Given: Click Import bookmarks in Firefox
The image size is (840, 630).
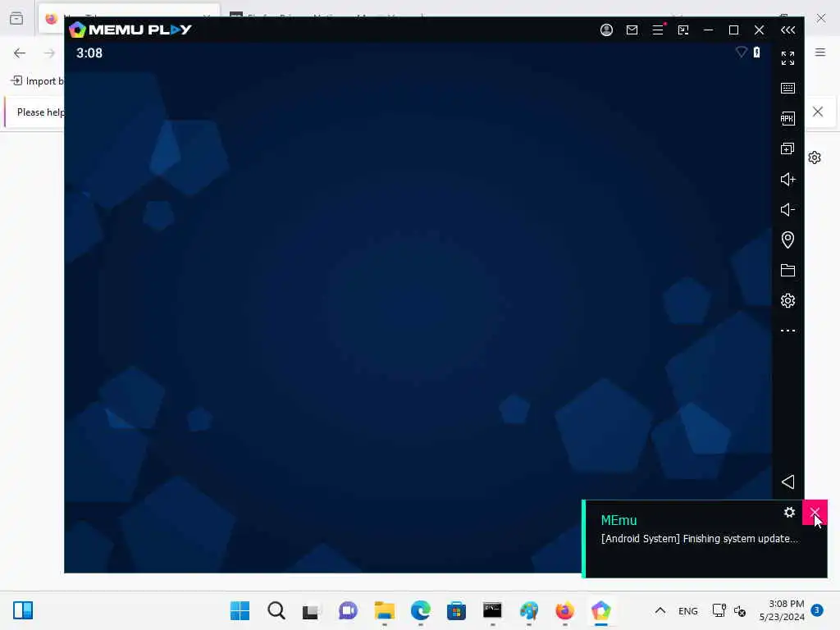Looking at the screenshot, I should pyautogui.click(x=37, y=81).
